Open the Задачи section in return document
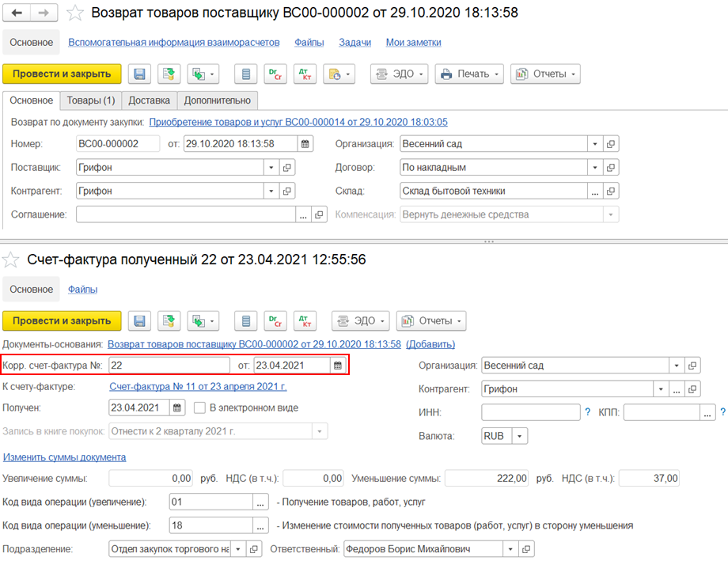This screenshot has height=561, width=728. [x=355, y=42]
